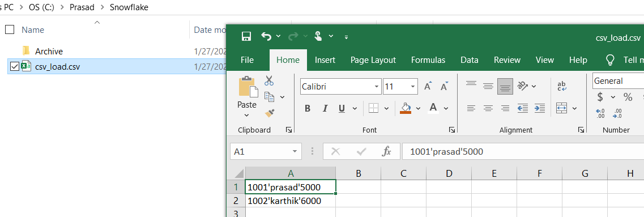Open the Fill Color dropdown arrow
Image resolution: width=644 pixels, height=217 pixels.
coord(418,109)
